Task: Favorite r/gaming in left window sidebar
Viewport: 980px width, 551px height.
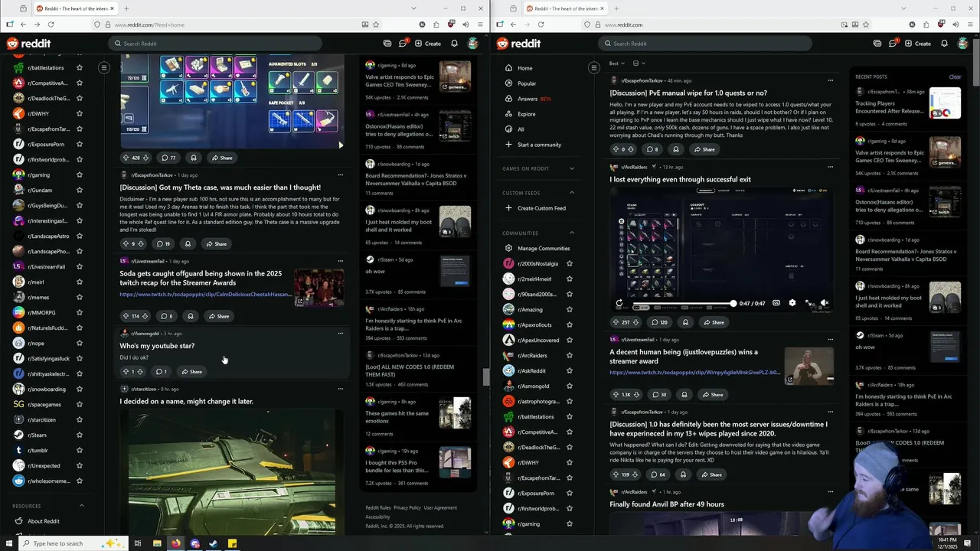Action: click(x=80, y=175)
